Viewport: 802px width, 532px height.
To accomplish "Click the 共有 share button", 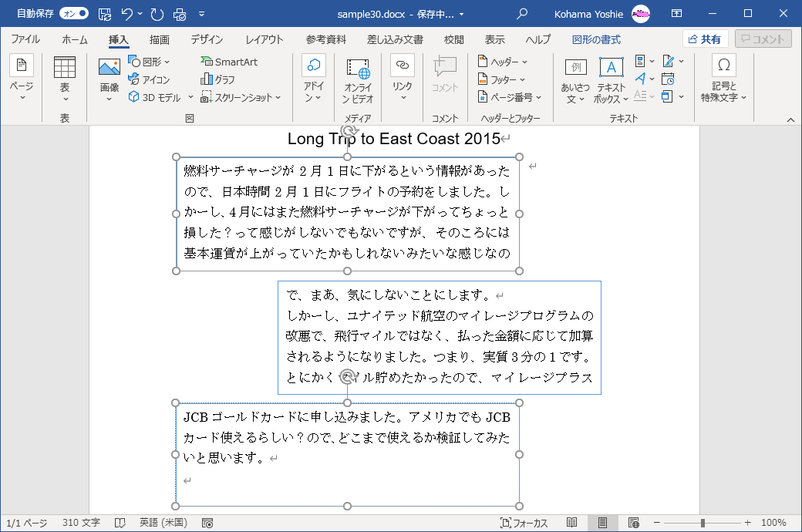I will [706, 39].
